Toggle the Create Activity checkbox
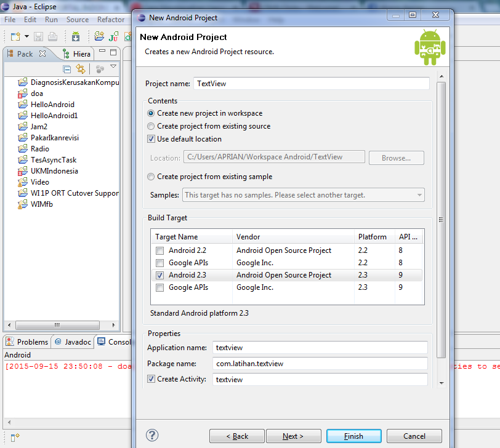The width and height of the screenshot is (500, 448). click(151, 379)
